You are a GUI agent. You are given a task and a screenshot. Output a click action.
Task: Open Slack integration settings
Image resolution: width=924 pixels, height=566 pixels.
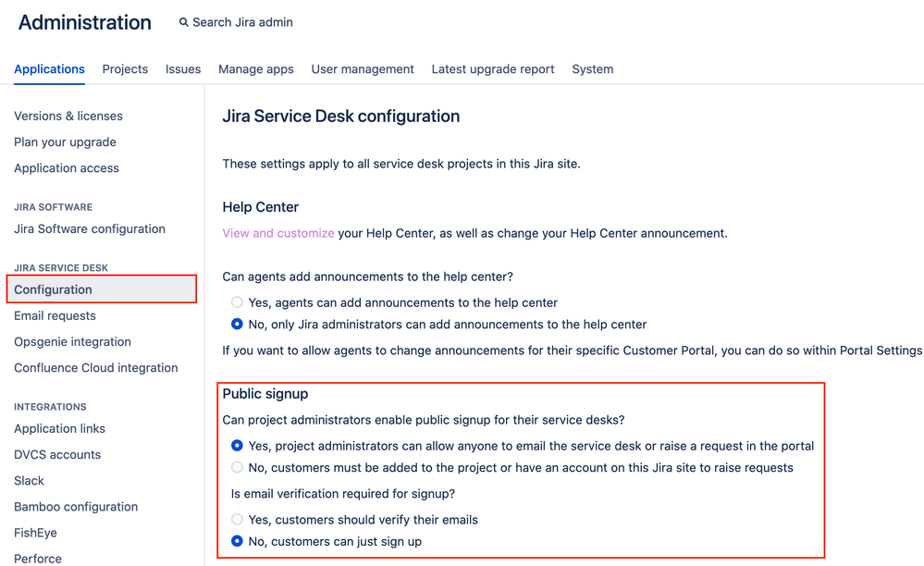[x=29, y=481]
